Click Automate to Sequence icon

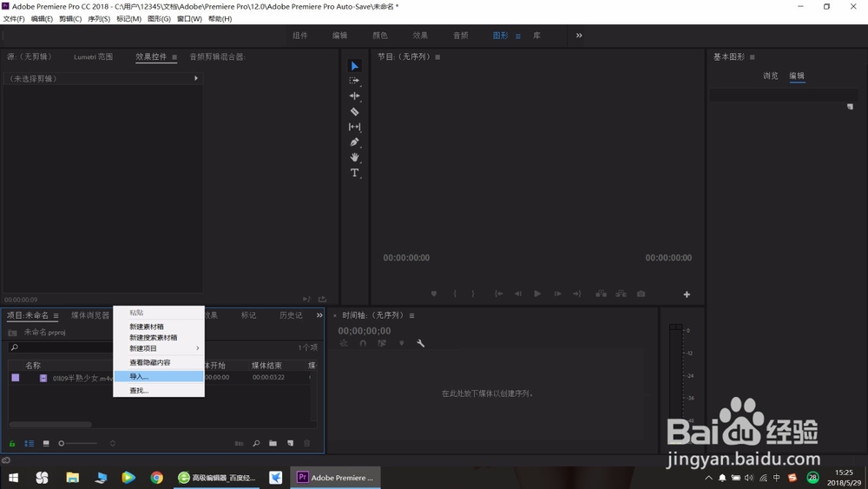[240, 444]
